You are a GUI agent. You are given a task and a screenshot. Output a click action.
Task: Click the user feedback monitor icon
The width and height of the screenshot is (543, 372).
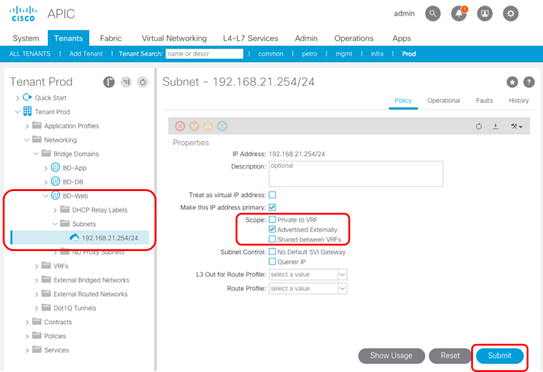coord(484,14)
